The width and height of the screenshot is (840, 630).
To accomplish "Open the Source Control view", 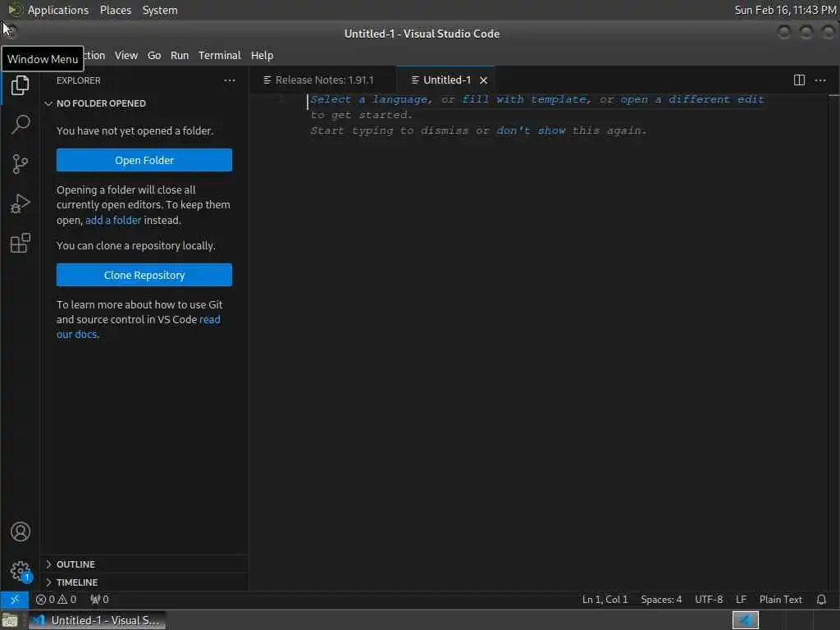I will click(21, 164).
